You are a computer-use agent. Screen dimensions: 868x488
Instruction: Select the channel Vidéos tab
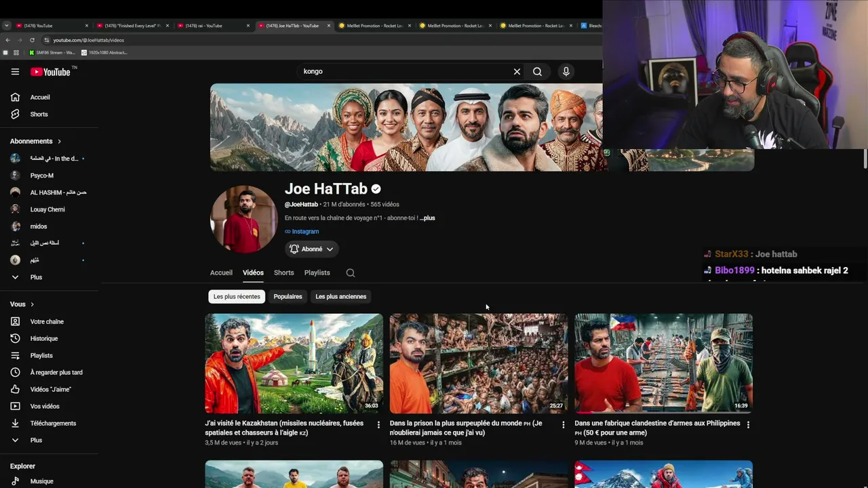[253, 272]
